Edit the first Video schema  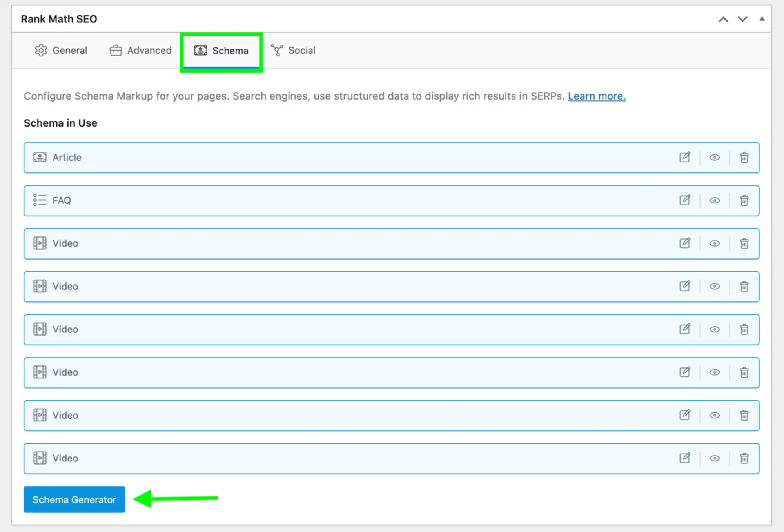pos(685,243)
